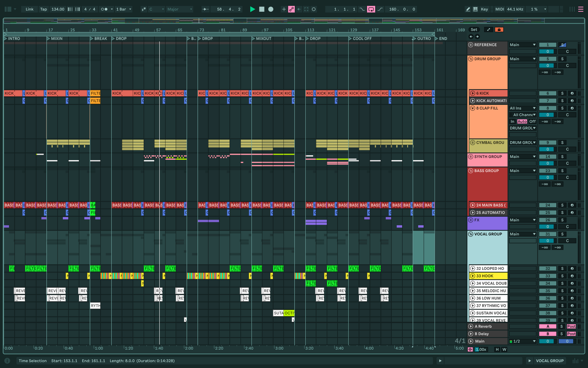Click the MIDI Arrangement Overdub plus icon
The width and height of the screenshot is (588, 368).
click(x=284, y=9)
